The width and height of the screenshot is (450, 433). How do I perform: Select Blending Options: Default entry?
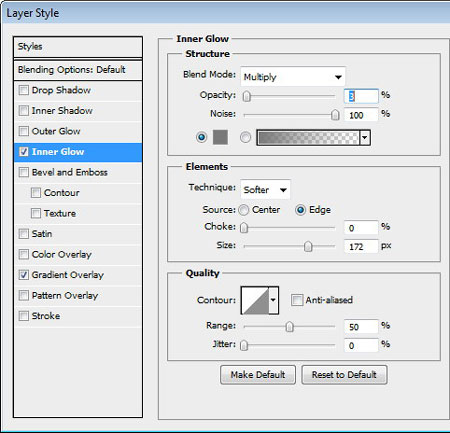click(78, 70)
